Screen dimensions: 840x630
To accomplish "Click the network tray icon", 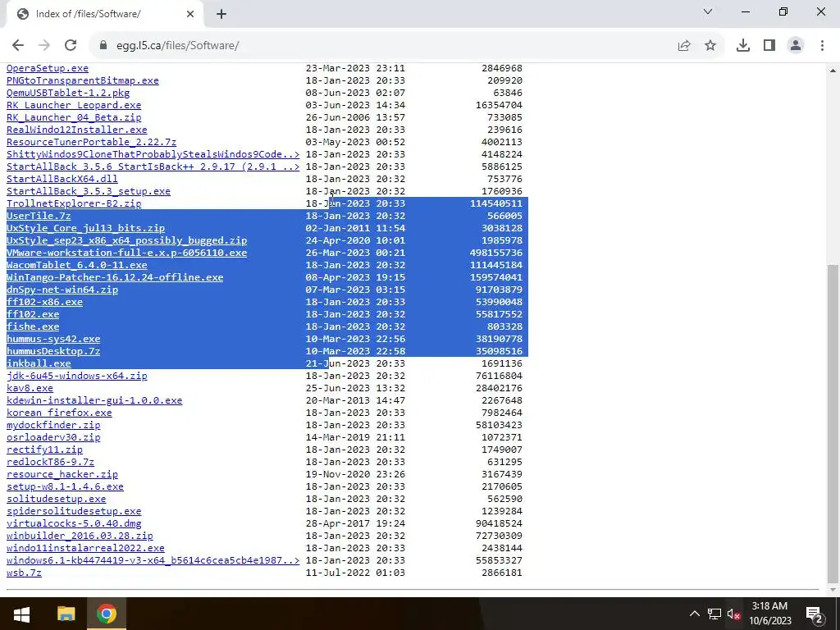I will [714, 614].
